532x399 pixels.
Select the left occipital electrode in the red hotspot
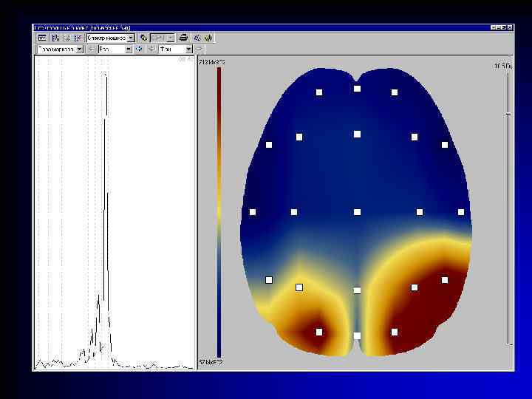click(319, 332)
